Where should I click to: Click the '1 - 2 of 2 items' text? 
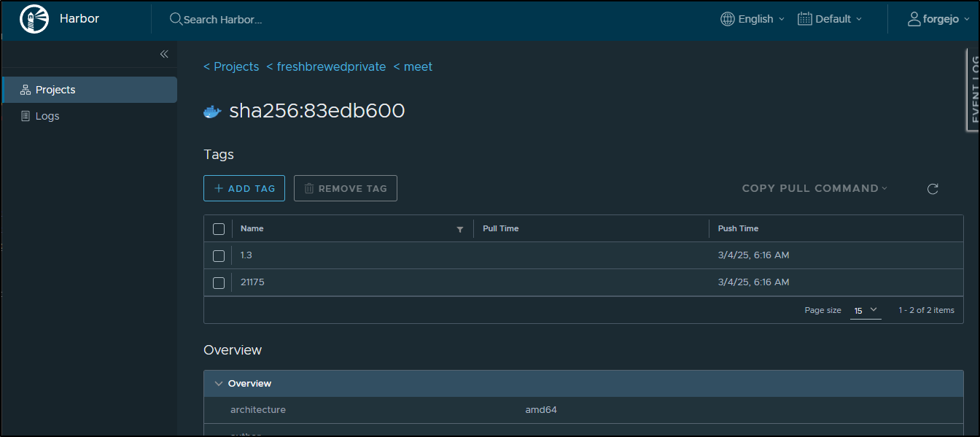926,310
